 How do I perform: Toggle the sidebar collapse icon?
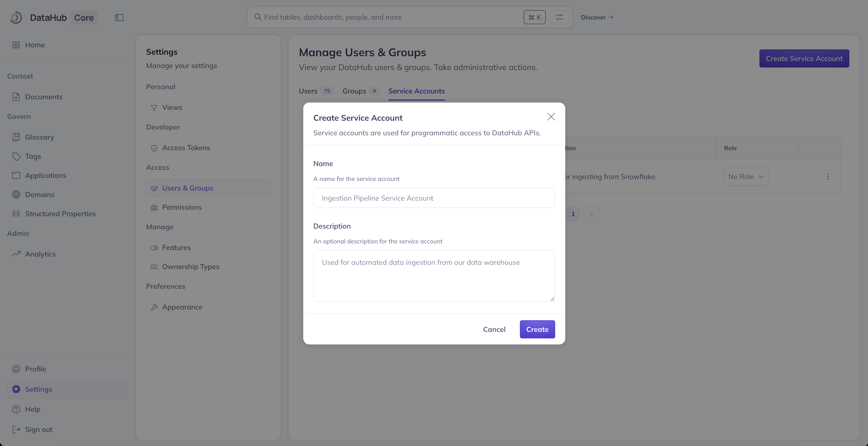coord(119,18)
